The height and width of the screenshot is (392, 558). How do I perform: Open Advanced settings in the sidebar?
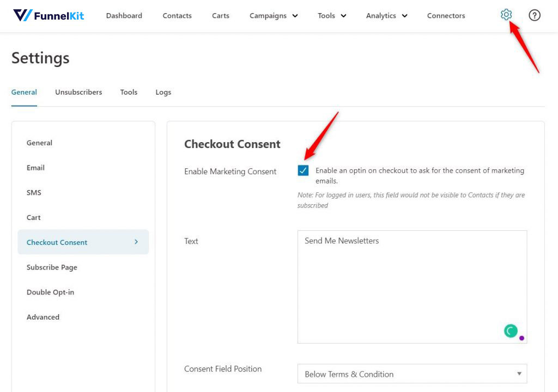click(43, 317)
